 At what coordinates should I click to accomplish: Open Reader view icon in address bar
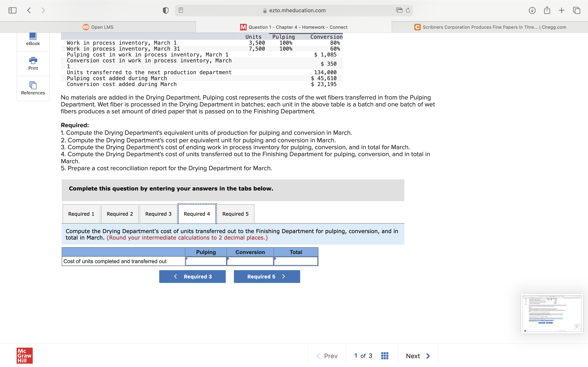(x=181, y=10)
